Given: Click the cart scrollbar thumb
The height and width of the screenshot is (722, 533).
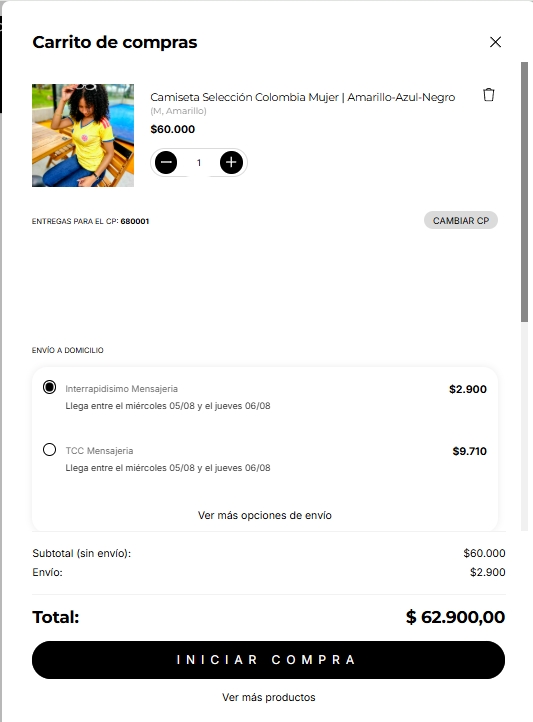Looking at the screenshot, I should (x=524, y=192).
